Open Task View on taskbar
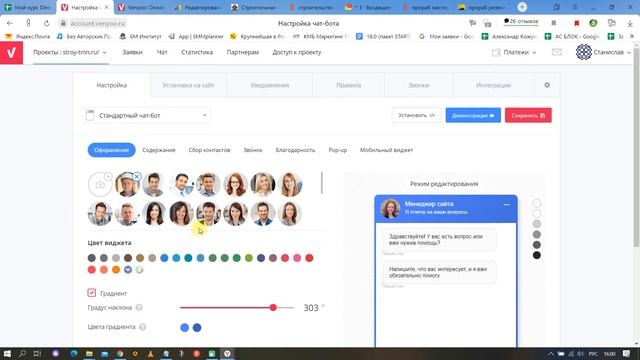The image size is (640, 360). [x=37, y=353]
